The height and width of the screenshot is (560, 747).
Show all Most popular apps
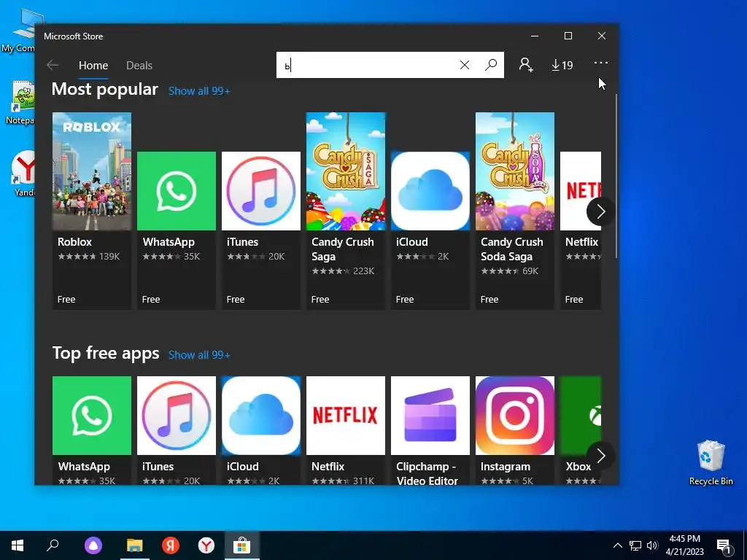coord(199,91)
